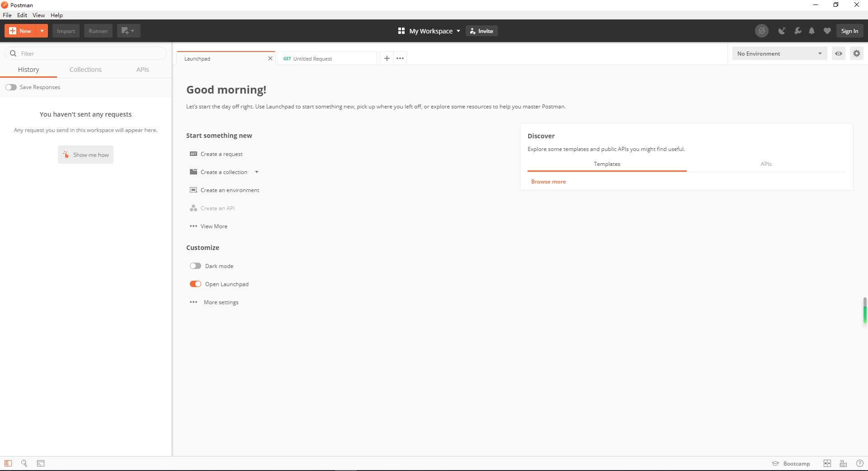Open Find and Replace in status bar
868x471 pixels.
coord(24,463)
